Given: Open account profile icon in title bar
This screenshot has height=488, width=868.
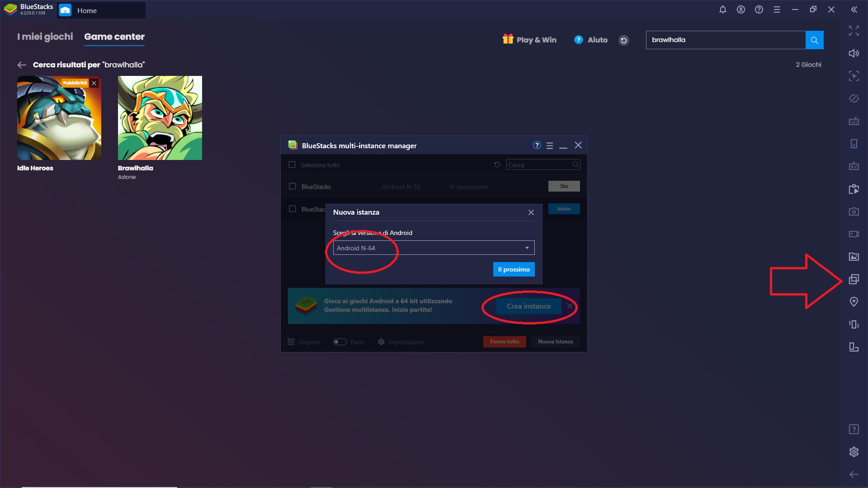Looking at the screenshot, I should pyautogui.click(x=741, y=9).
